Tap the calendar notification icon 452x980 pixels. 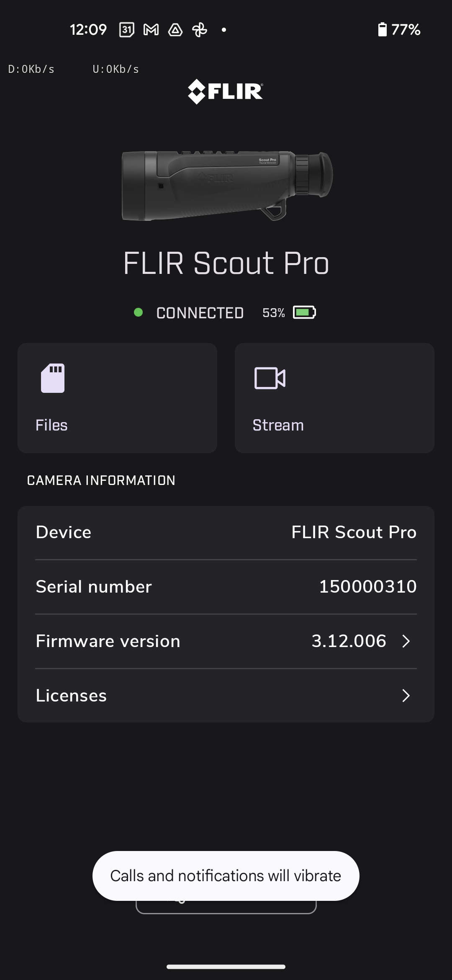(127, 30)
